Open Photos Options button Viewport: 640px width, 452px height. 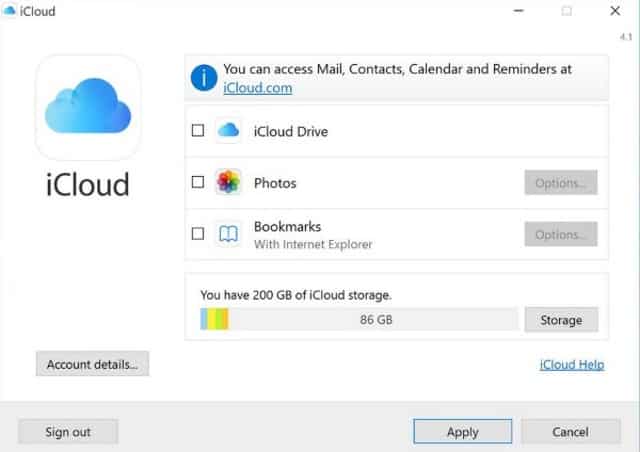click(561, 183)
